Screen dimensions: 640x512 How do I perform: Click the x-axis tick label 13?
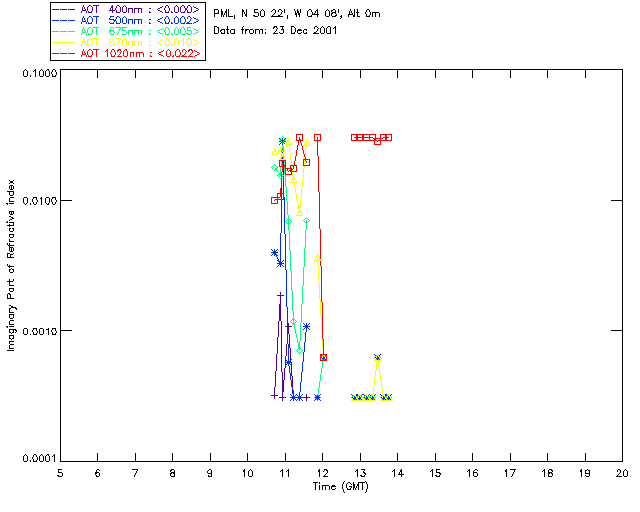click(360, 473)
